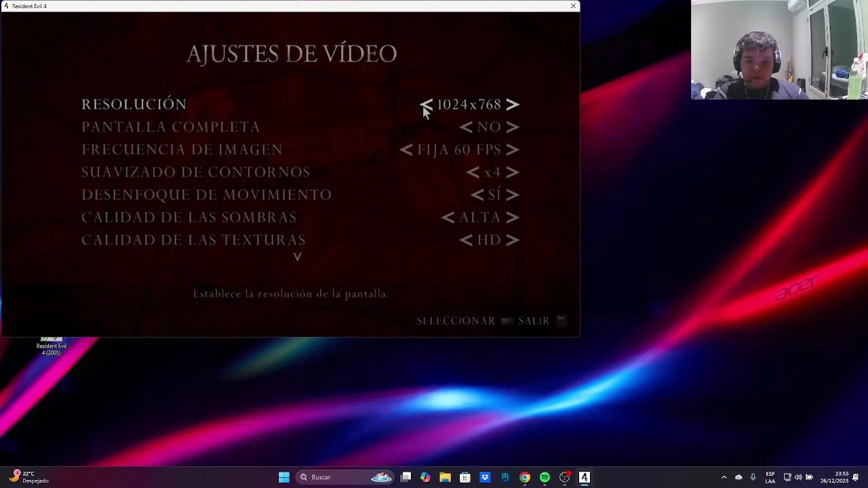Click right arrow beside Pantalla Completa NO

coord(513,127)
